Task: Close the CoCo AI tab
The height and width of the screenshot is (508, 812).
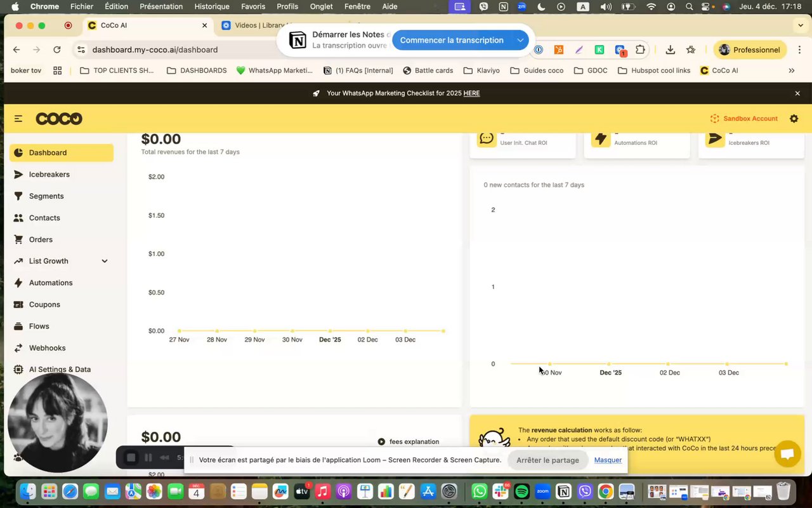Action: click(204, 25)
